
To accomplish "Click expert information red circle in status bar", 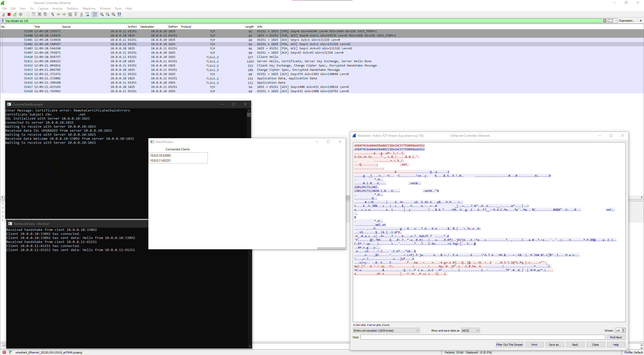I will [4, 352].
